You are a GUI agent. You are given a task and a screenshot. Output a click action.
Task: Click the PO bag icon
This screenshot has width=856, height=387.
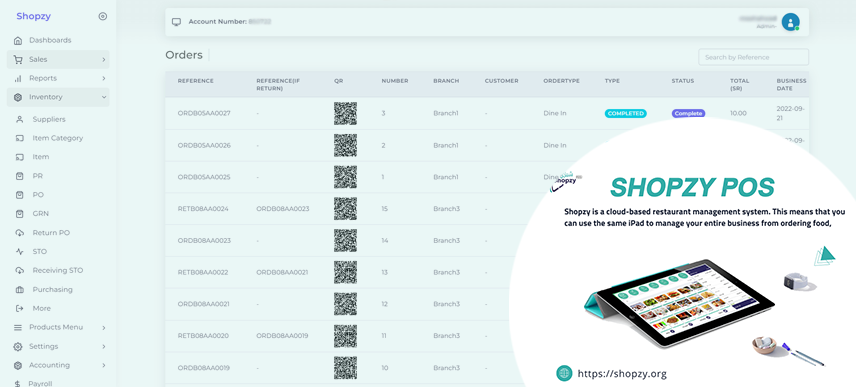tap(20, 195)
